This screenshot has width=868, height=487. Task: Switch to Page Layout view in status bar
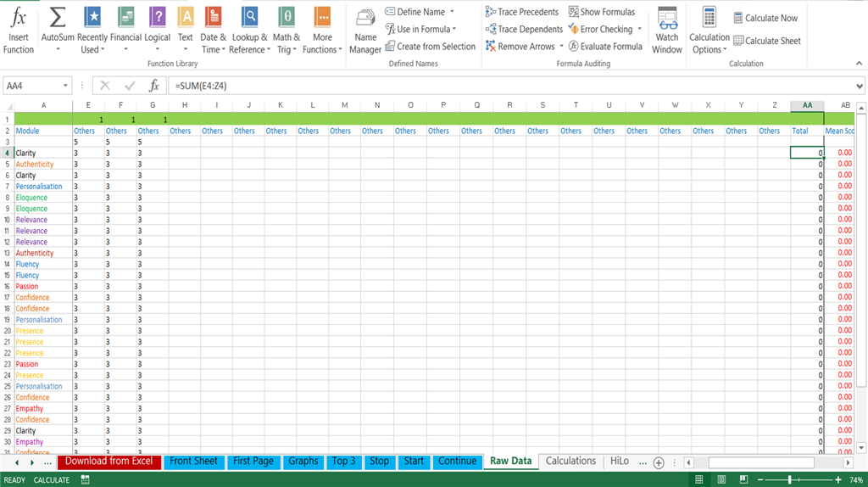point(721,479)
